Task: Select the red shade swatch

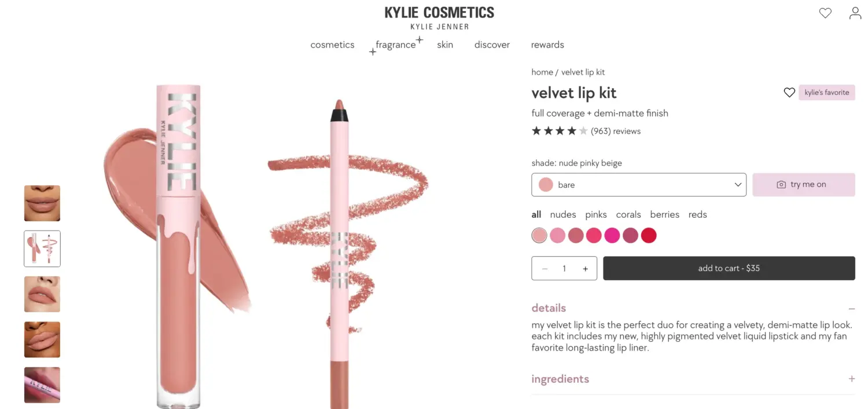Action: (649, 235)
